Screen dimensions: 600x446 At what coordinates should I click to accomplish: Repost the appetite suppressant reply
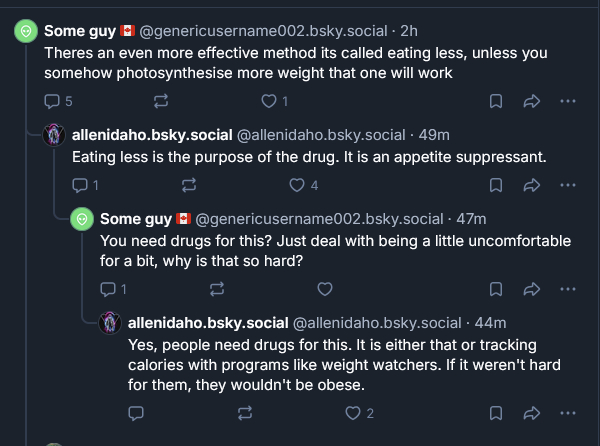pos(188,185)
